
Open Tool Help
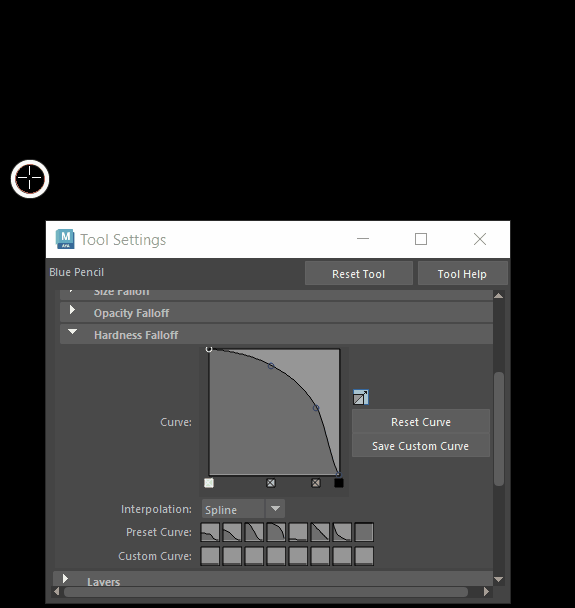click(x=462, y=274)
